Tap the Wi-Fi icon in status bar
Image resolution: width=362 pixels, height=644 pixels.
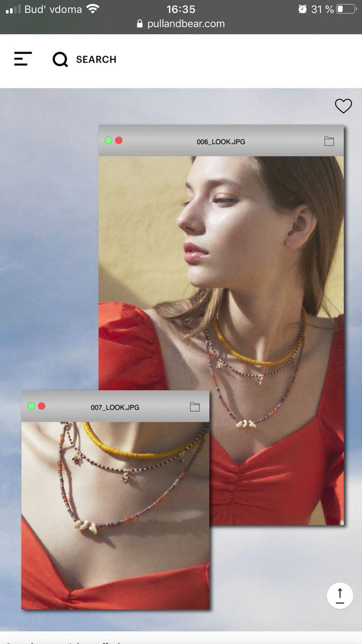coord(92,9)
